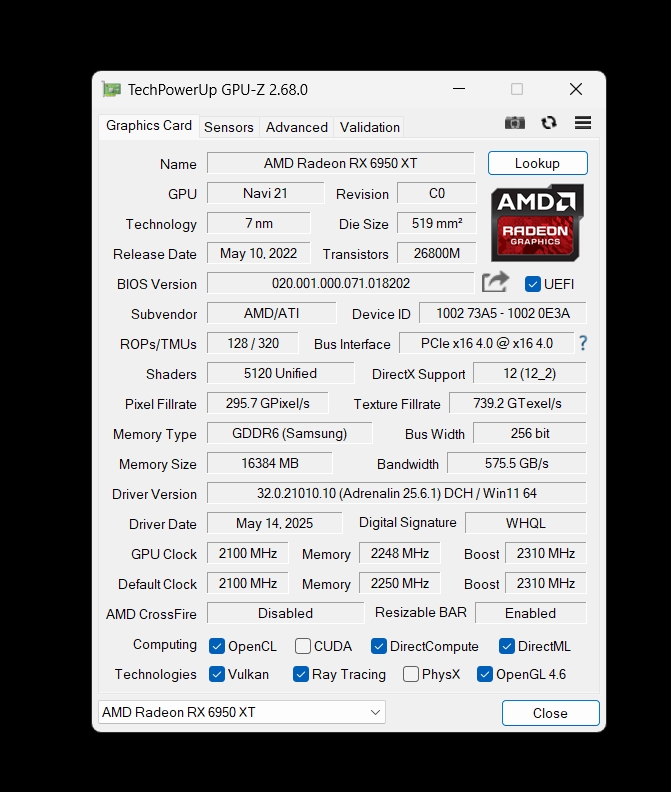
Task: Click the GPU field showing Navi 21
Action: point(265,193)
